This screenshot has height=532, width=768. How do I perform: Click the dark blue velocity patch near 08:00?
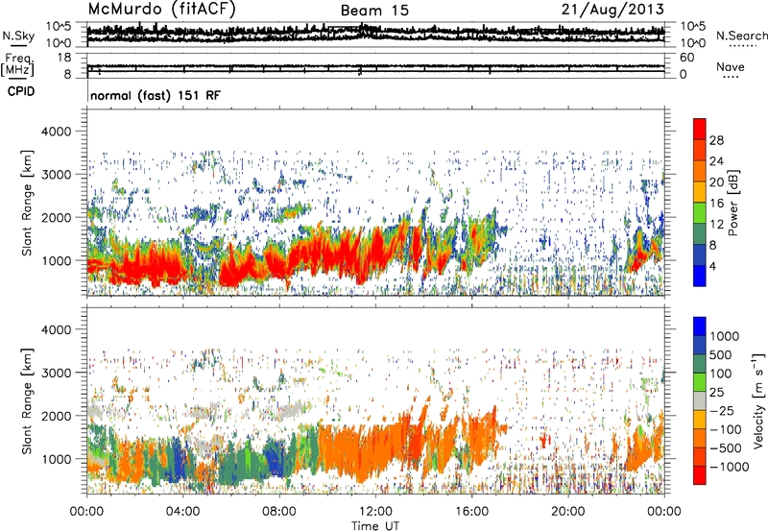point(275,458)
